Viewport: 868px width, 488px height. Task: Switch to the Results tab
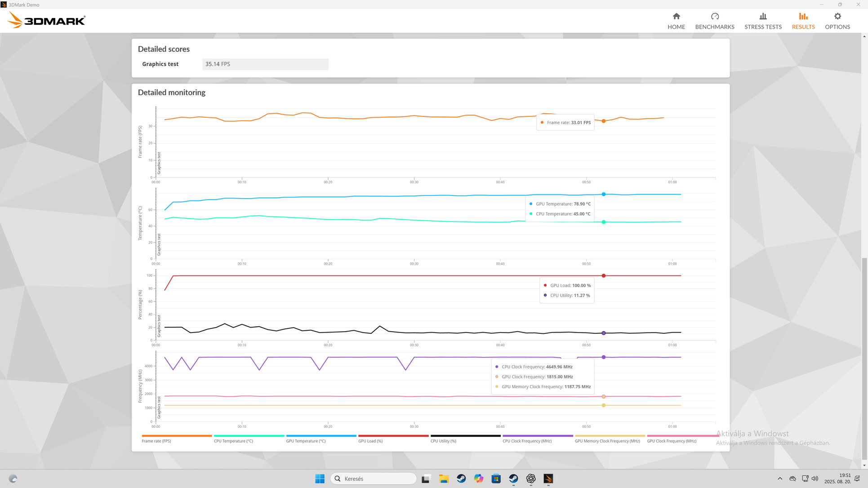coord(803,21)
